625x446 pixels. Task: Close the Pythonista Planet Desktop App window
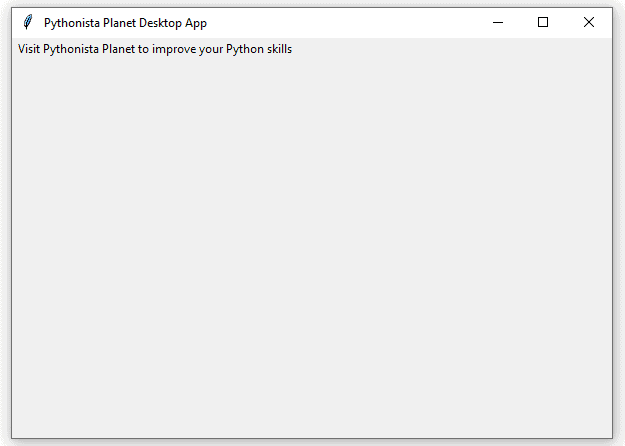tap(589, 22)
